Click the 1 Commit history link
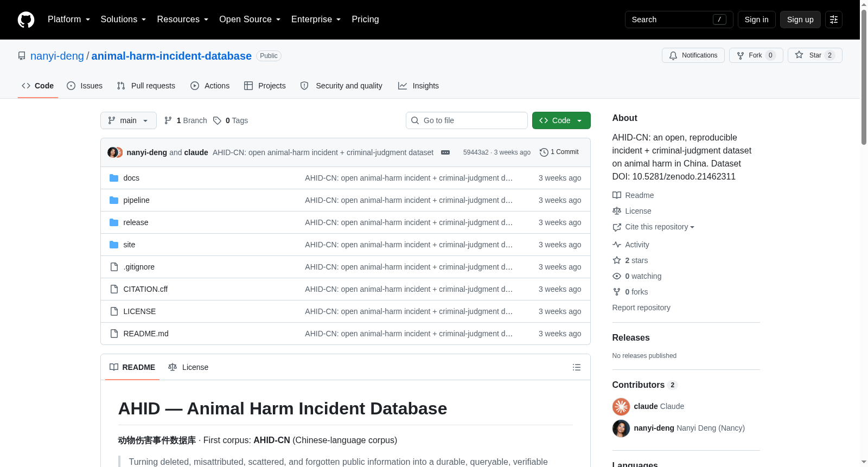This screenshot has width=868, height=467. [559, 152]
